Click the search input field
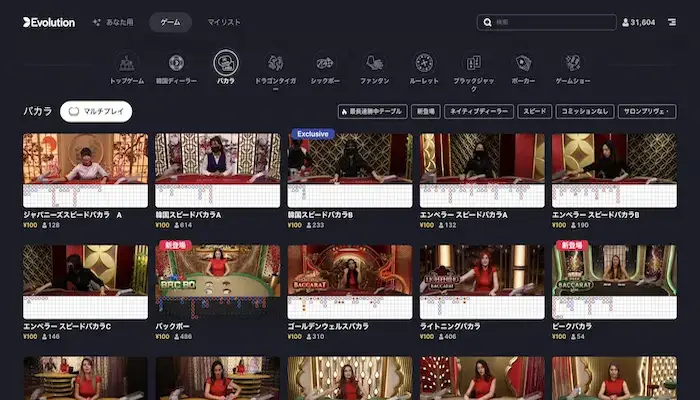This screenshot has height=400, width=700. pos(550,22)
